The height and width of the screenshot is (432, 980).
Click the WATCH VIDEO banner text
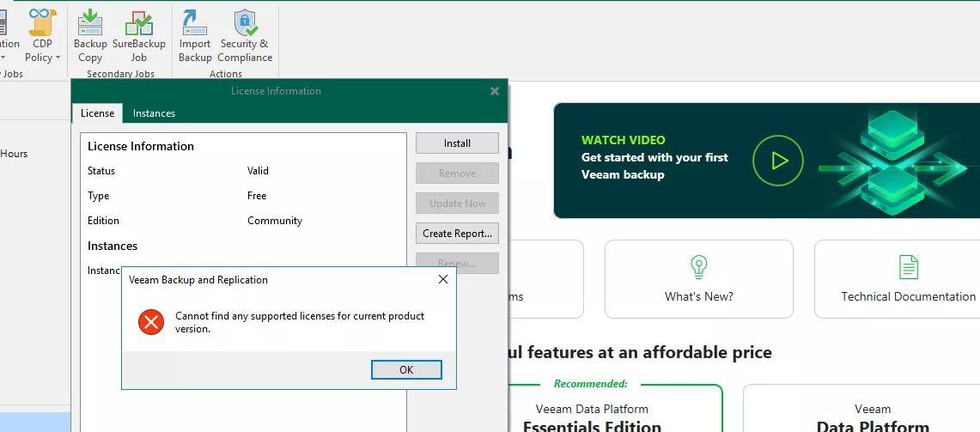click(623, 140)
